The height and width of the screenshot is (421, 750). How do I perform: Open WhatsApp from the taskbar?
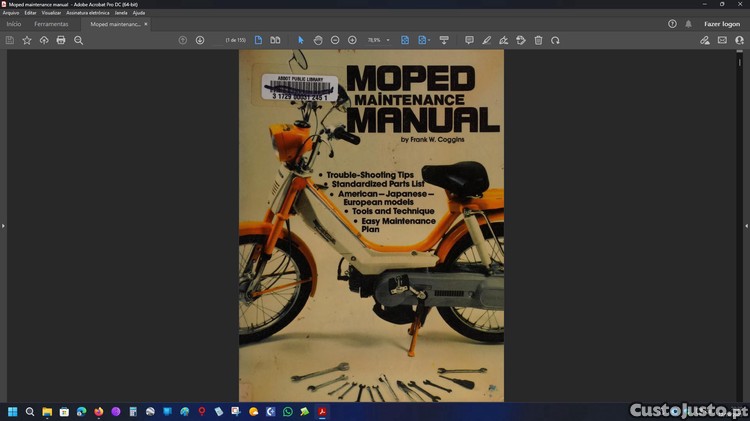[x=288, y=411]
